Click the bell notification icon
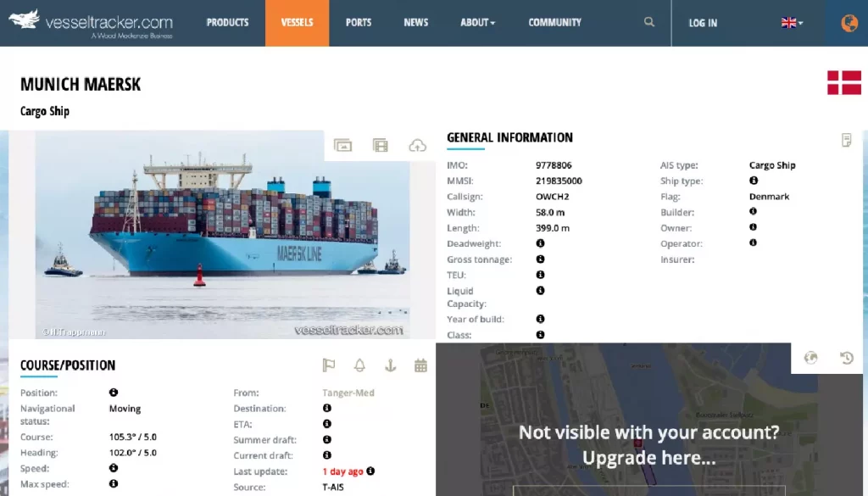The height and width of the screenshot is (496, 868). (x=359, y=365)
